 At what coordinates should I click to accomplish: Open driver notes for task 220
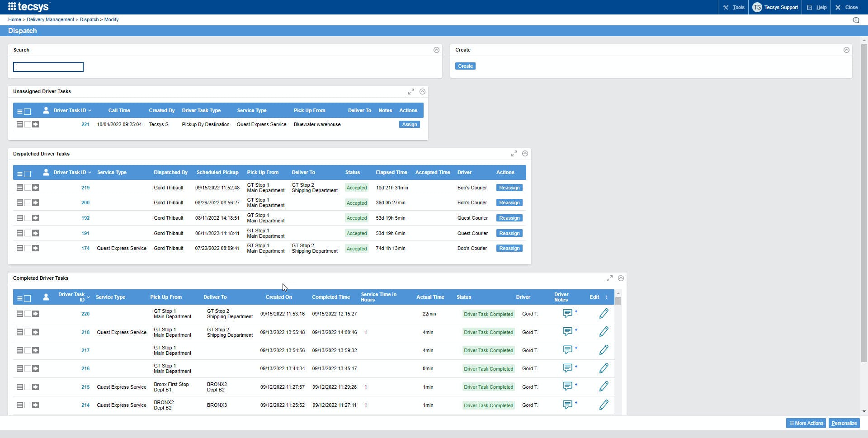point(567,313)
